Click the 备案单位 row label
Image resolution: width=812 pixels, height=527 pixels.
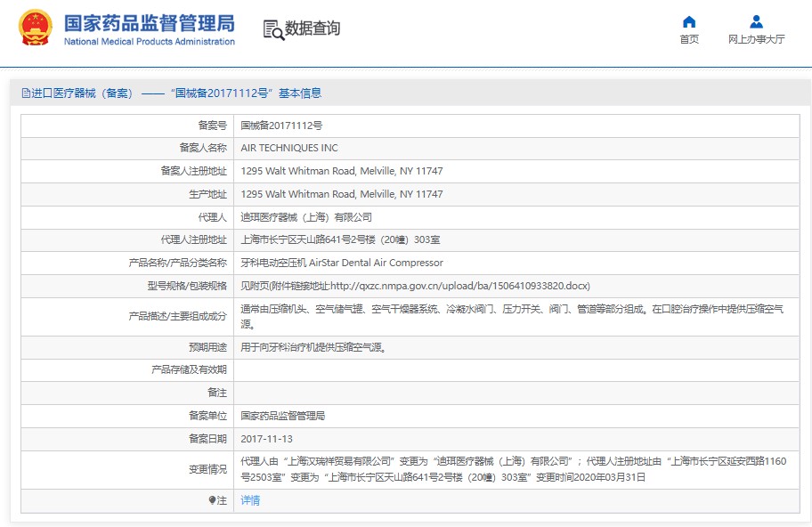207,416
